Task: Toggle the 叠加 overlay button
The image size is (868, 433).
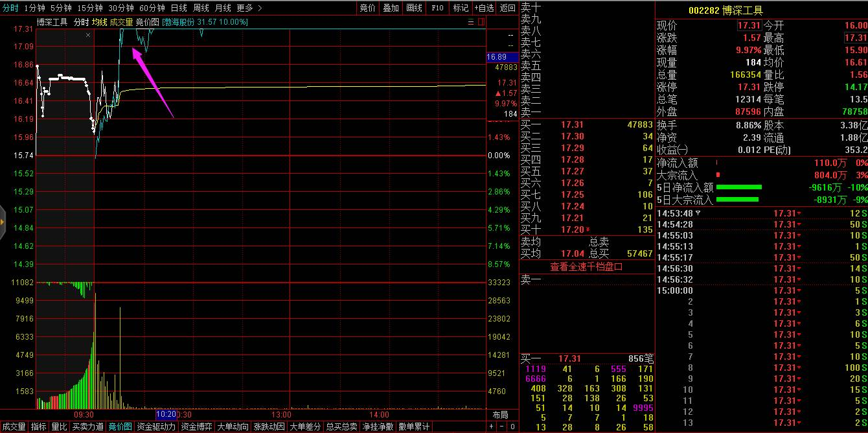Action: (x=391, y=8)
